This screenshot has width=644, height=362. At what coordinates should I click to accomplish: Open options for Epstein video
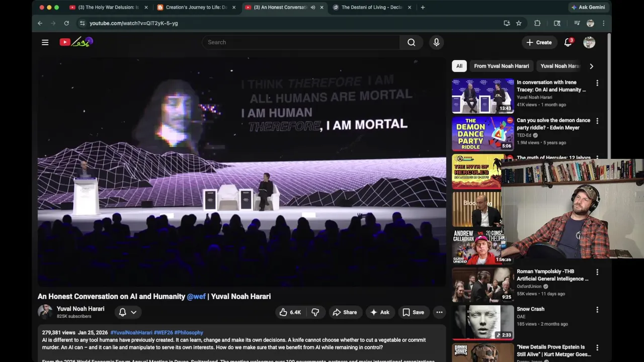[x=597, y=348]
